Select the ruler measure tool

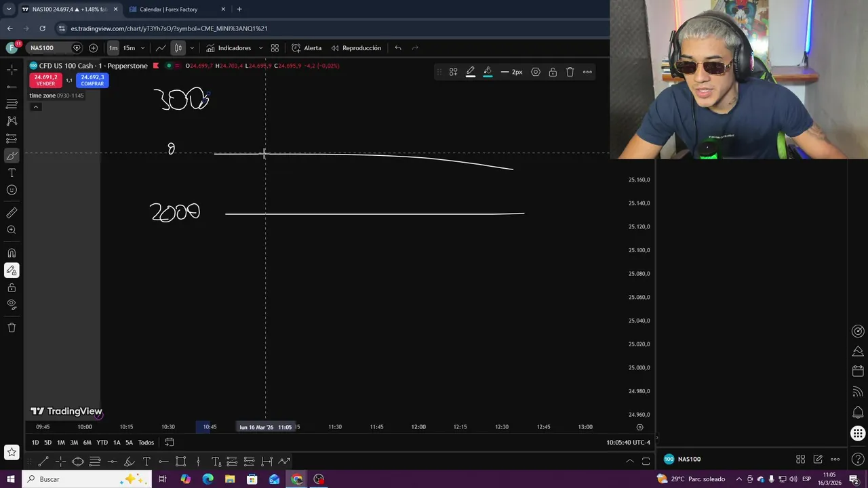pos(12,213)
